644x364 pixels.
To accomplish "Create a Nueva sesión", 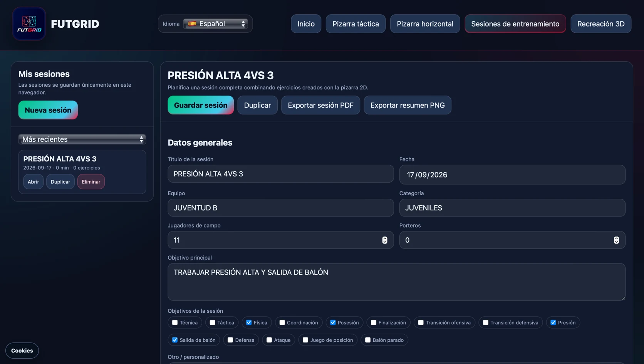I will pos(48,110).
